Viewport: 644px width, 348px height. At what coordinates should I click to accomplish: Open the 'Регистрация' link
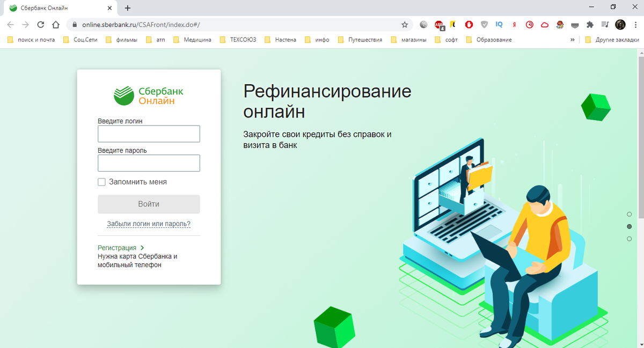[121, 248]
